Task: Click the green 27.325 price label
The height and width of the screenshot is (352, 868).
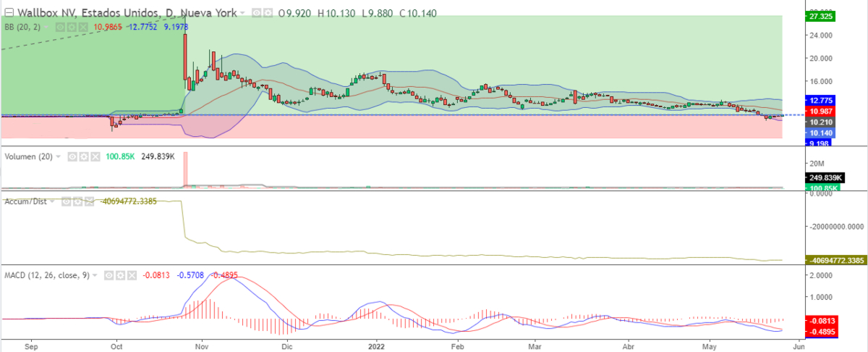Action: 820,16
